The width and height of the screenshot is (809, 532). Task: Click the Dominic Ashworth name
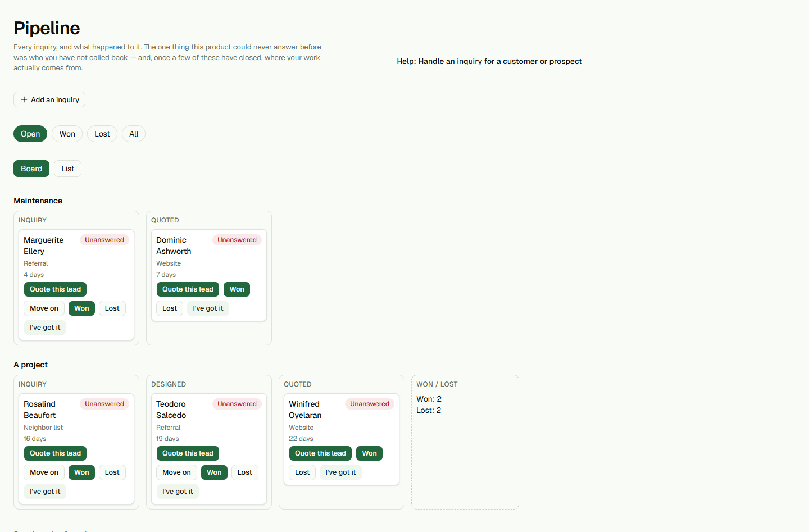(x=174, y=245)
